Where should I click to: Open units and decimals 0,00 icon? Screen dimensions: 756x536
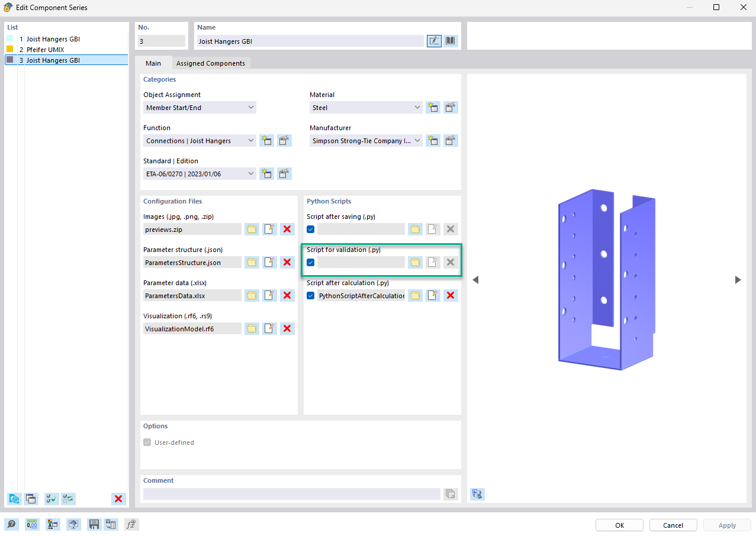[x=32, y=524]
